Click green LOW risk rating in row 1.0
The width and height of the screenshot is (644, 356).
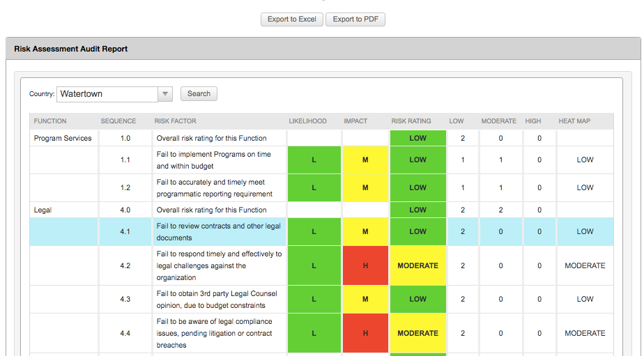pyautogui.click(x=417, y=139)
